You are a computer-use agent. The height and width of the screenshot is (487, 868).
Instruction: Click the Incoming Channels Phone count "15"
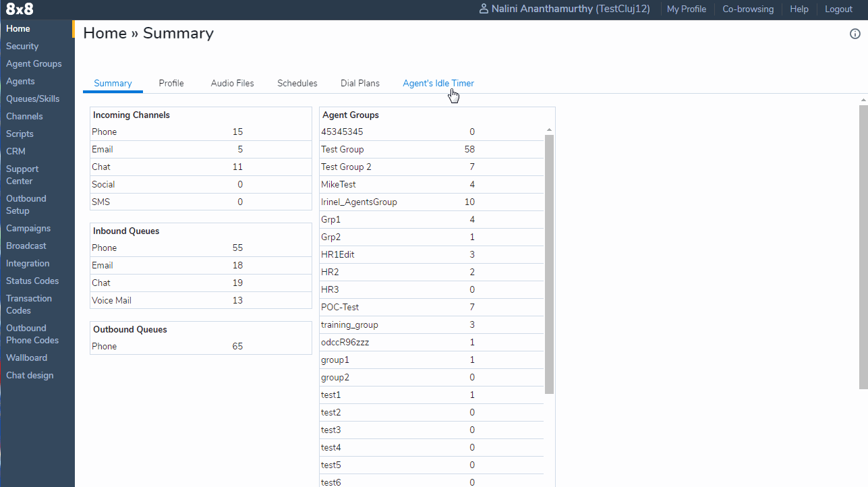pos(237,132)
